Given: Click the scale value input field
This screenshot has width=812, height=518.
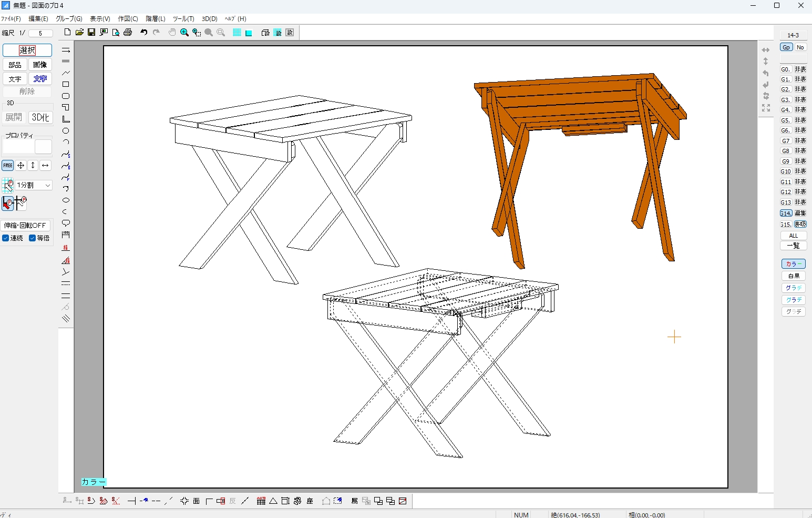Looking at the screenshot, I should point(40,33).
